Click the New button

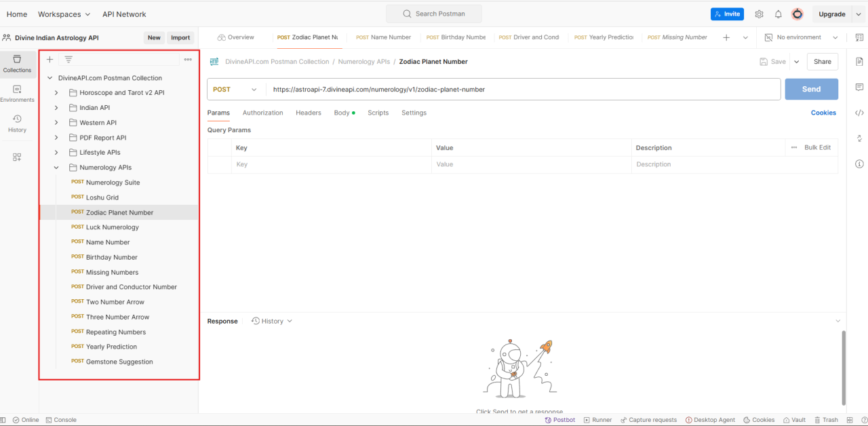click(154, 38)
